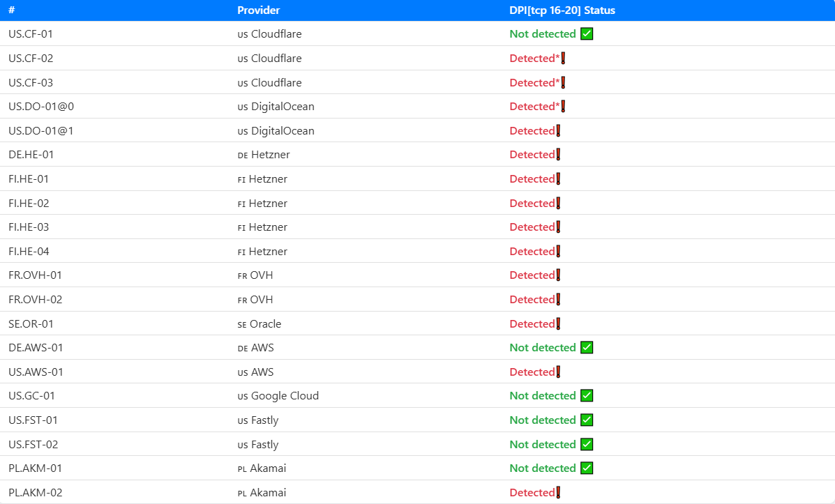Select the FR.OVH-02 server ID
Image resolution: width=835 pixels, height=504 pixels.
[35, 300]
